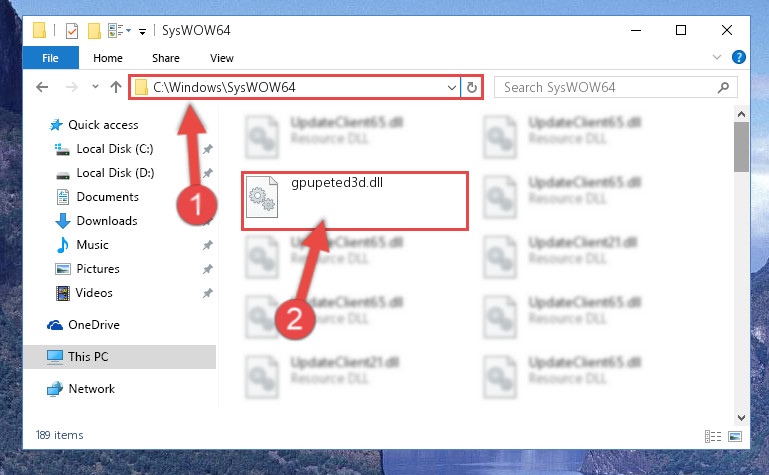Viewport: 769px width, 475px height.
Task: Click the search magnifier icon
Action: 723,87
